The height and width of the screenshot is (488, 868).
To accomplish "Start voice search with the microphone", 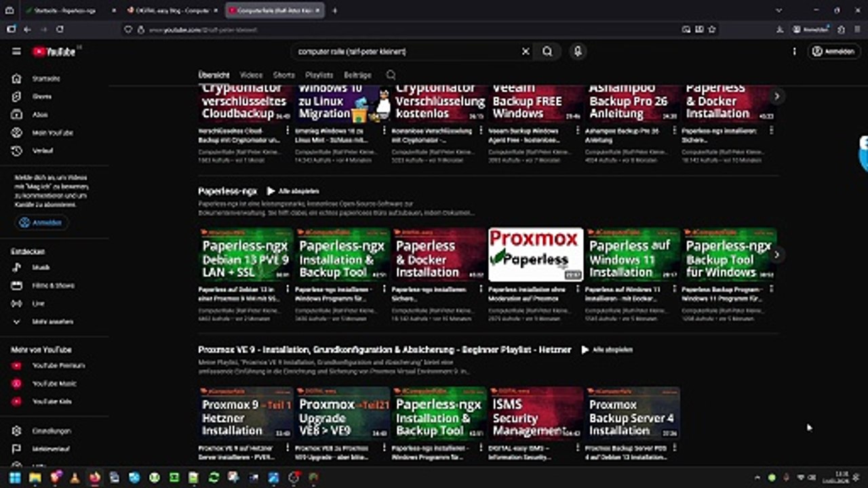I will [x=578, y=52].
